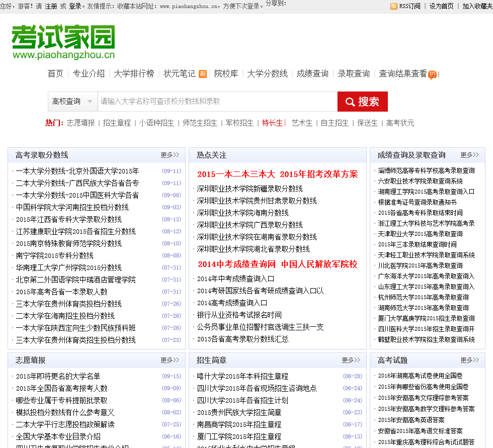493x448 pixels.
Task: Open 2016年湖南高考试卷使用全国卷 article
Action: [x=421, y=376]
